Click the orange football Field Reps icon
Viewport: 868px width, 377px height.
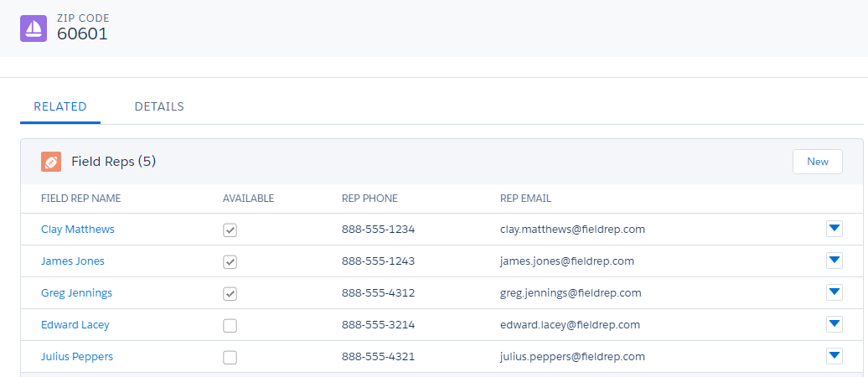[x=51, y=162]
